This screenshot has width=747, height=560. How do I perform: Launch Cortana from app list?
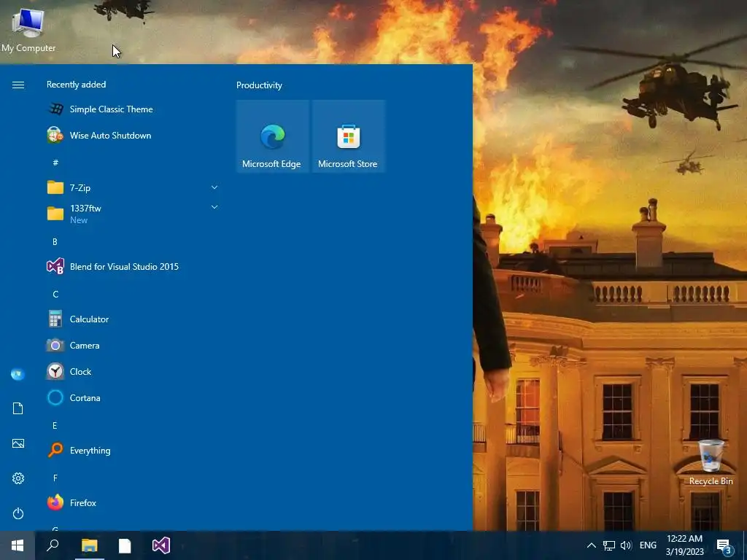[133, 397]
